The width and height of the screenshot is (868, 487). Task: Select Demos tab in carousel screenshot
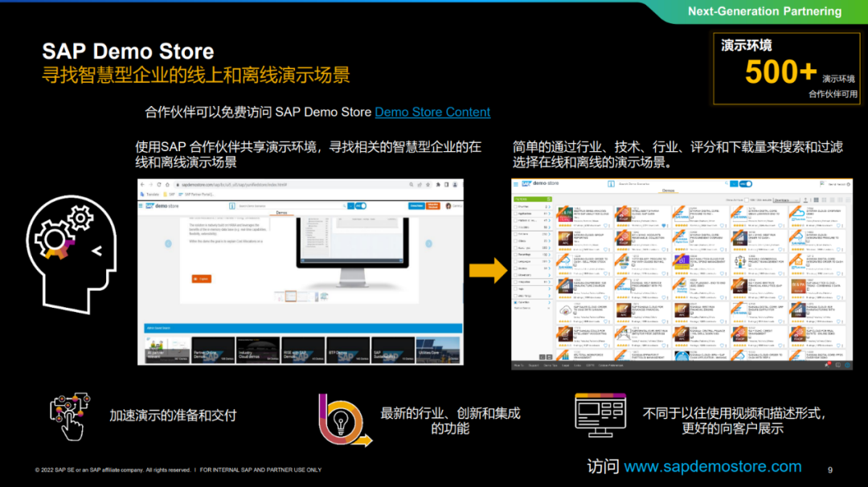coord(281,212)
